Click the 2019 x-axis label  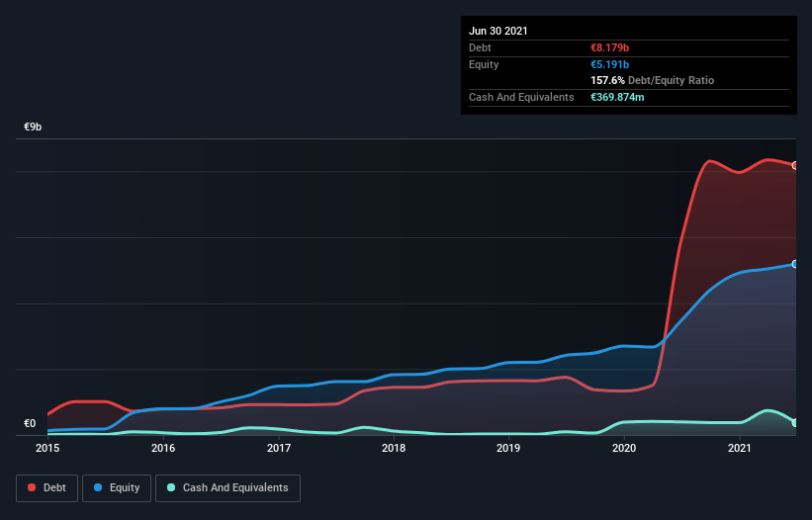[x=508, y=448]
